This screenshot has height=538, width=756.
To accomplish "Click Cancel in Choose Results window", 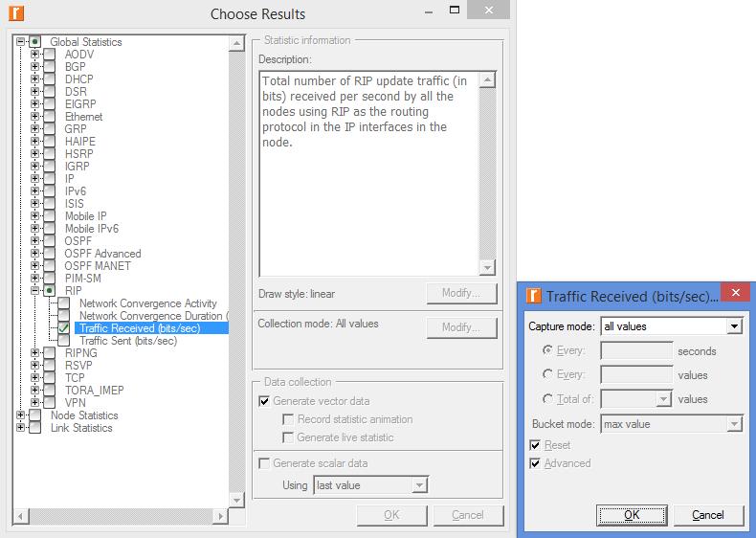I will point(468,515).
